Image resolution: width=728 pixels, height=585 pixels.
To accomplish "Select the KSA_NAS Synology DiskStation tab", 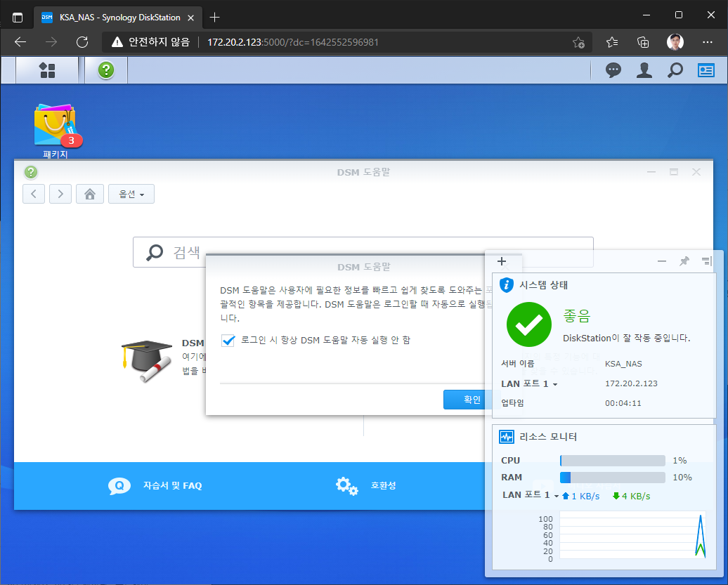I will click(118, 18).
